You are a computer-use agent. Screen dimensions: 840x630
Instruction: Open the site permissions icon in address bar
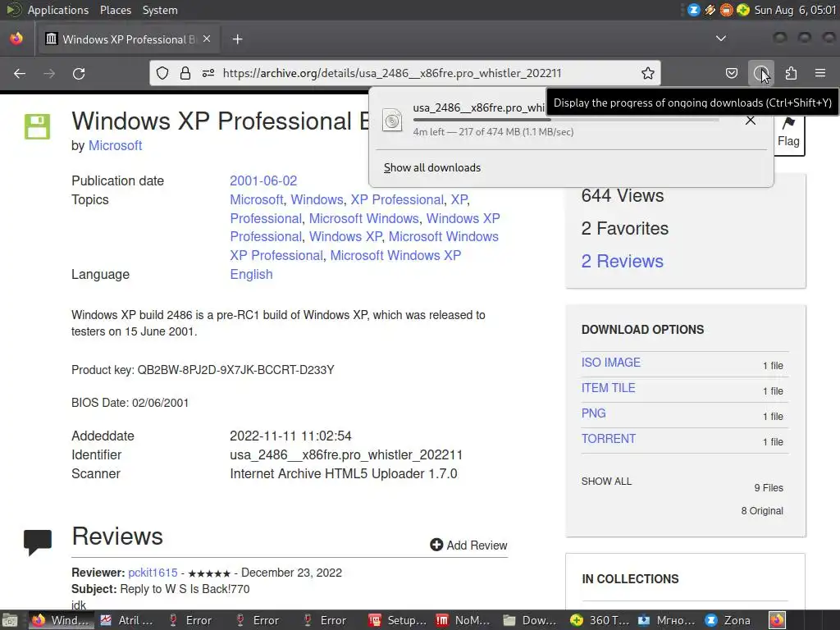(208, 73)
